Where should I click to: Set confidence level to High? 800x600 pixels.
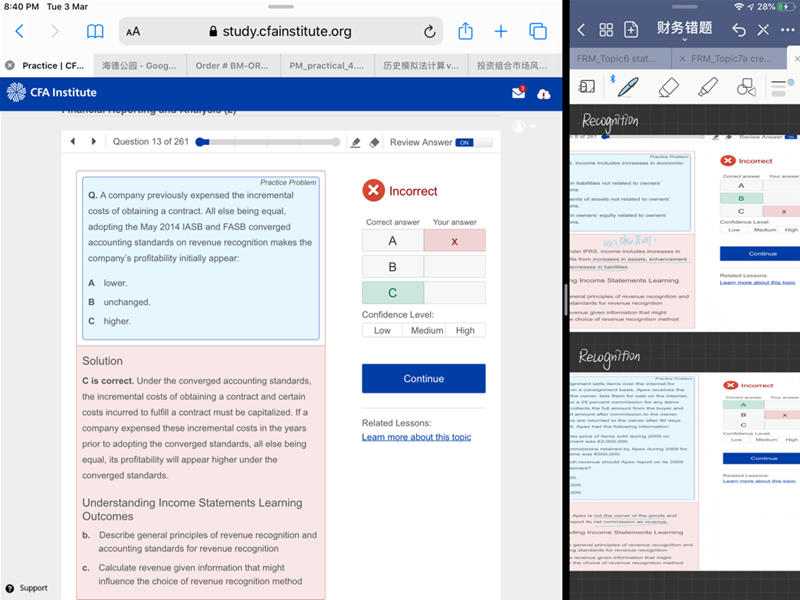click(465, 331)
